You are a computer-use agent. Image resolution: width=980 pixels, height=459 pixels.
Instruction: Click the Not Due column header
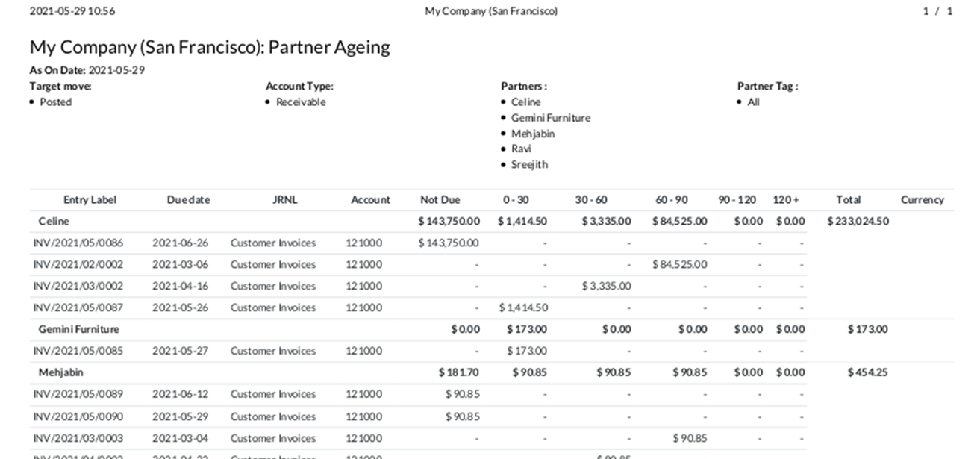click(440, 200)
